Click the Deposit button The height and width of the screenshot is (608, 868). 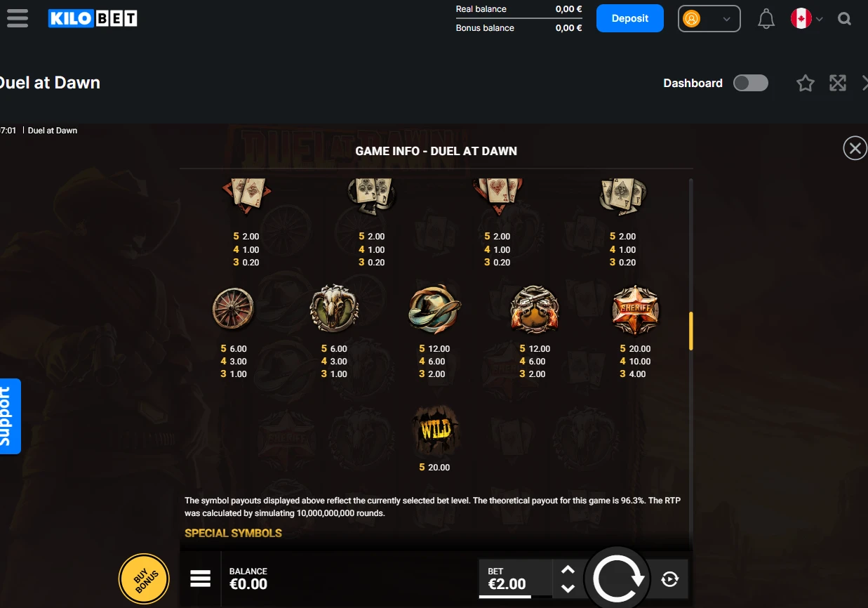coord(630,18)
